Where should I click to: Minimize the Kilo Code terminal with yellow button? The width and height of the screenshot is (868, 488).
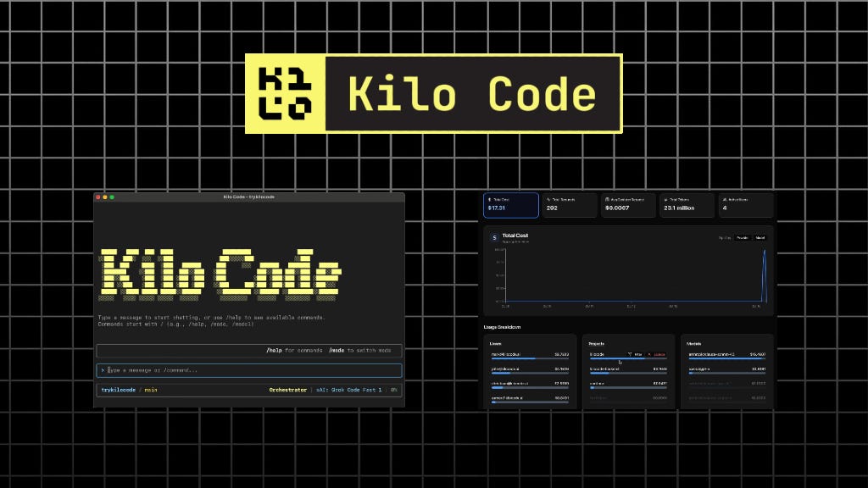click(105, 197)
